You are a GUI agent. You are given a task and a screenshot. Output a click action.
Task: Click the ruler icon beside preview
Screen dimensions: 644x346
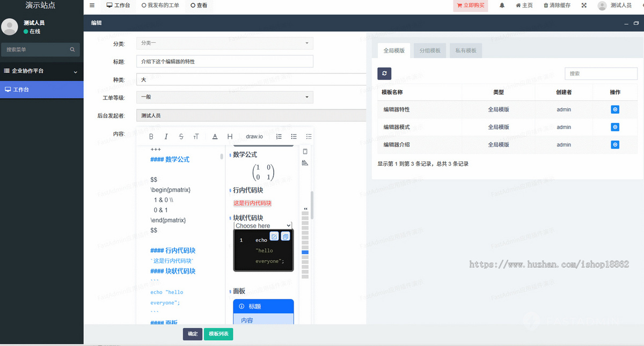tap(305, 163)
